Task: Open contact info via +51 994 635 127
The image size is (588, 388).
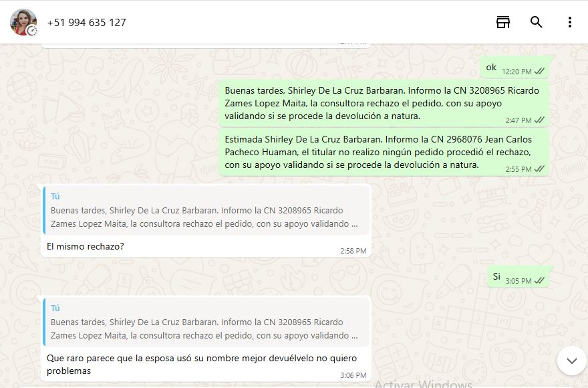Action: (x=86, y=23)
